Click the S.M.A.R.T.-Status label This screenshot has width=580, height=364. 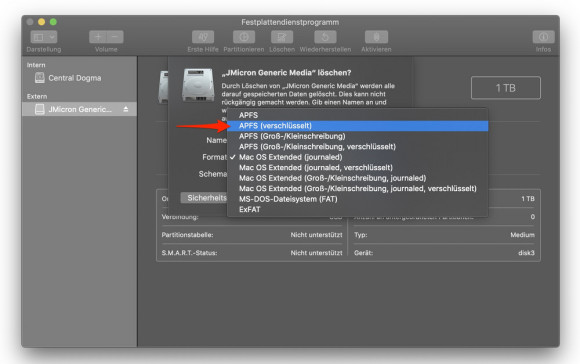[189, 253]
